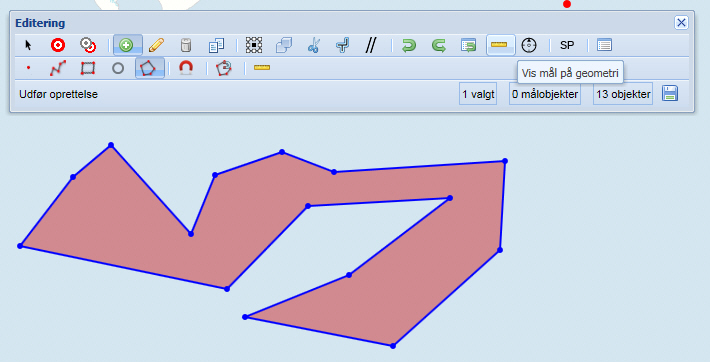Select the pencil edit tool
This screenshot has height=362, width=710.
156,45
